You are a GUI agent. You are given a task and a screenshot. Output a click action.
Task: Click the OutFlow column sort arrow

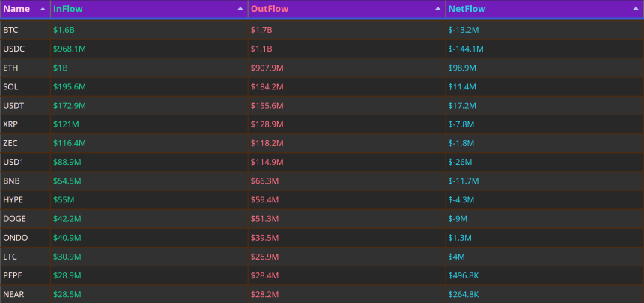pyautogui.click(x=438, y=9)
